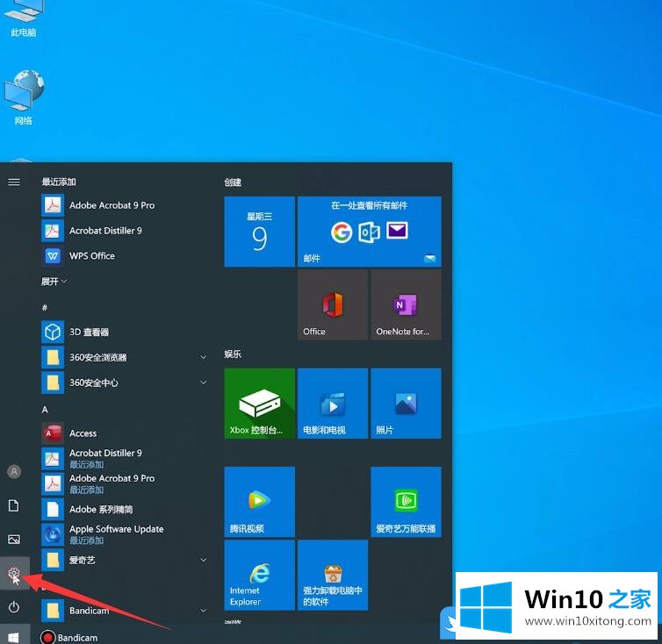Viewport: 662px width, 644px height.
Task: Click the user account avatar icon
Action: pyautogui.click(x=14, y=471)
